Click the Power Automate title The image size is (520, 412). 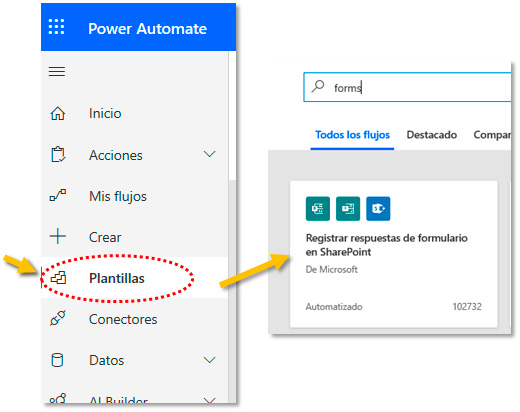(147, 29)
